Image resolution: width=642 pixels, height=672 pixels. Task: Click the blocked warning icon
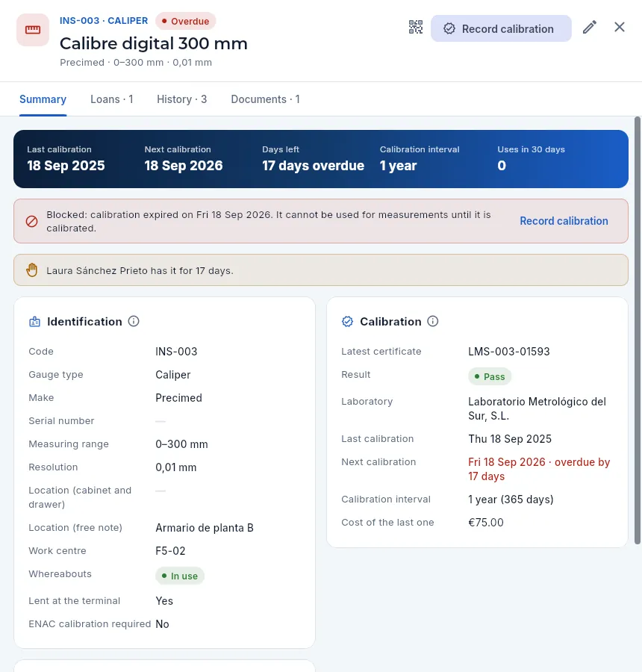tap(31, 221)
